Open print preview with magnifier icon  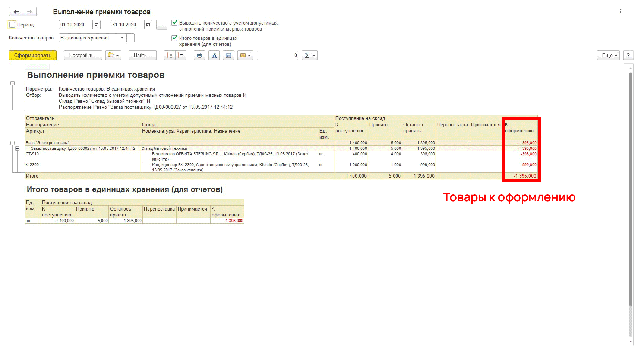pyautogui.click(x=214, y=56)
